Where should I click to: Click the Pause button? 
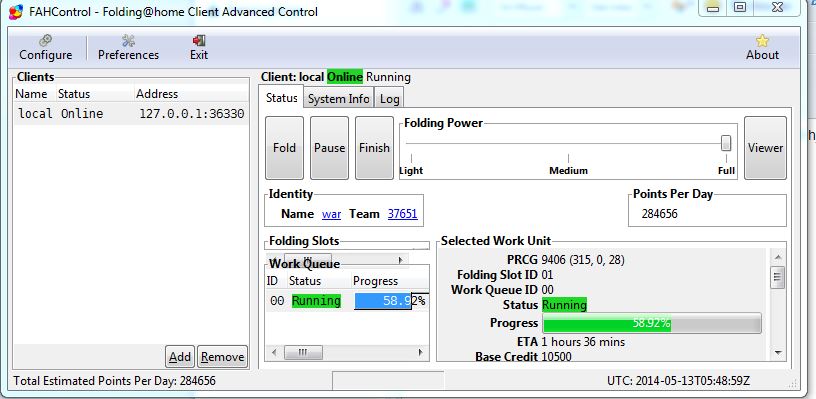pos(329,148)
